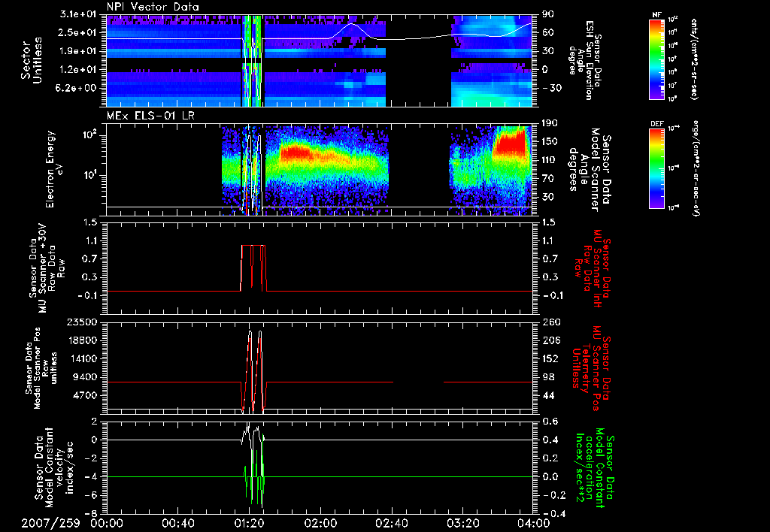The height and width of the screenshot is (532, 770).
Task: Click the "150" scanner angle tick value
Action: click(x=550, y=141)
